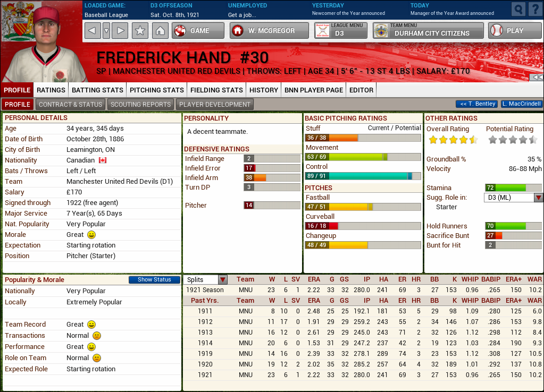Open the CONTRACT & STATUS subtab
544x392 pixels.
pyautogui.click(x=70, y=104)
